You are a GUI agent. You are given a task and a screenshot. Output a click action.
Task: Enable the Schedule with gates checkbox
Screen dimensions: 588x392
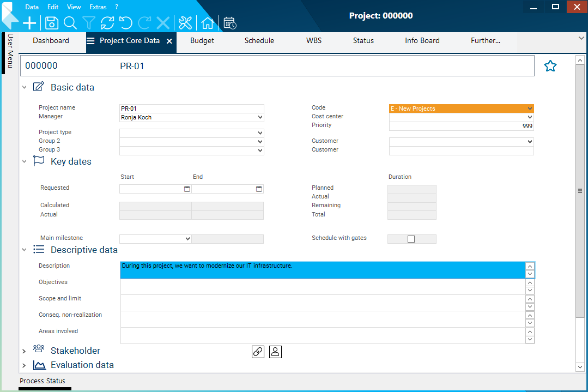point(411,239)
